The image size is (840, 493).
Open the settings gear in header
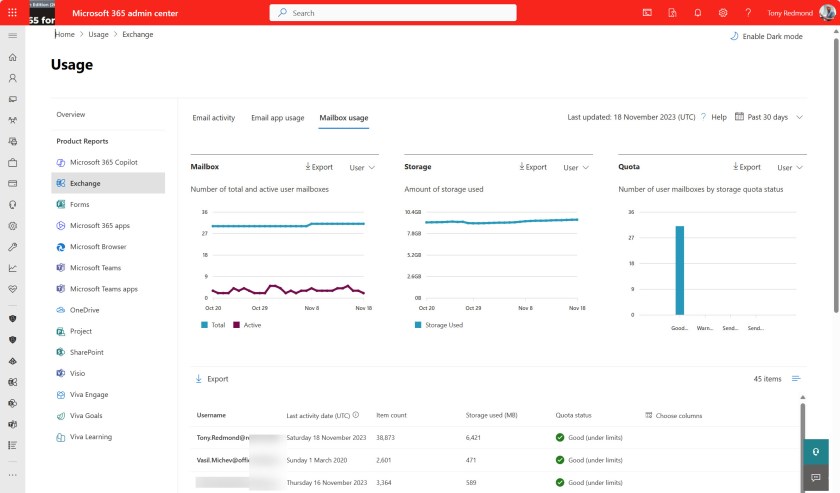(x=723, y=13)
